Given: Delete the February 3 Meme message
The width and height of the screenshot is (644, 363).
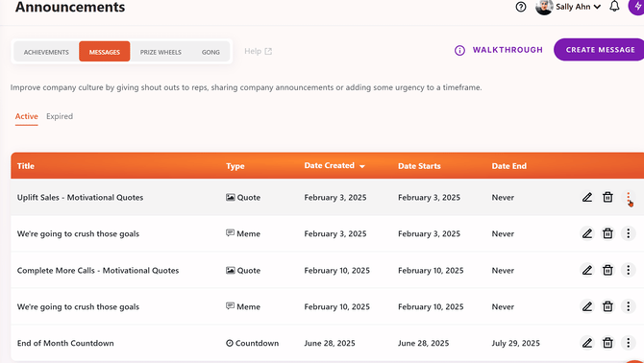Looking at the screenshot, I should click(607, 233).
